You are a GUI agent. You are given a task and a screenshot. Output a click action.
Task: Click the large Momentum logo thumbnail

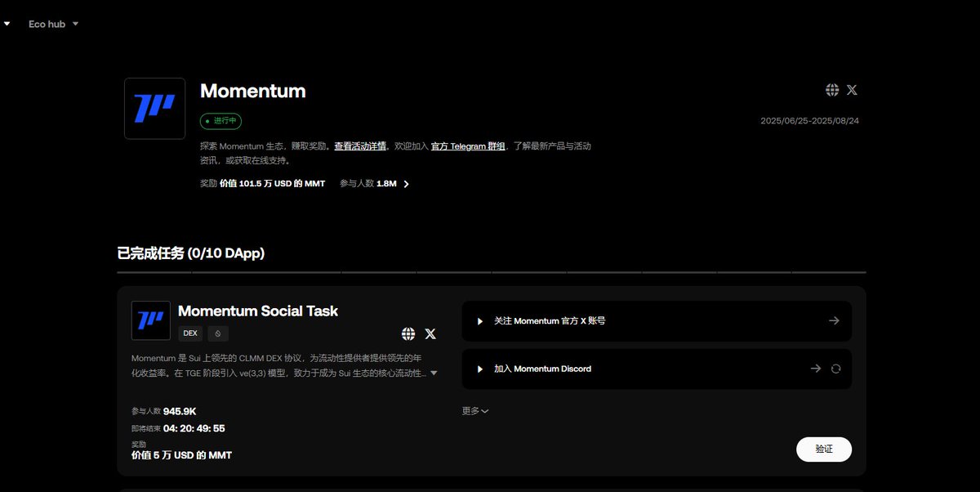tap(154, 108)
